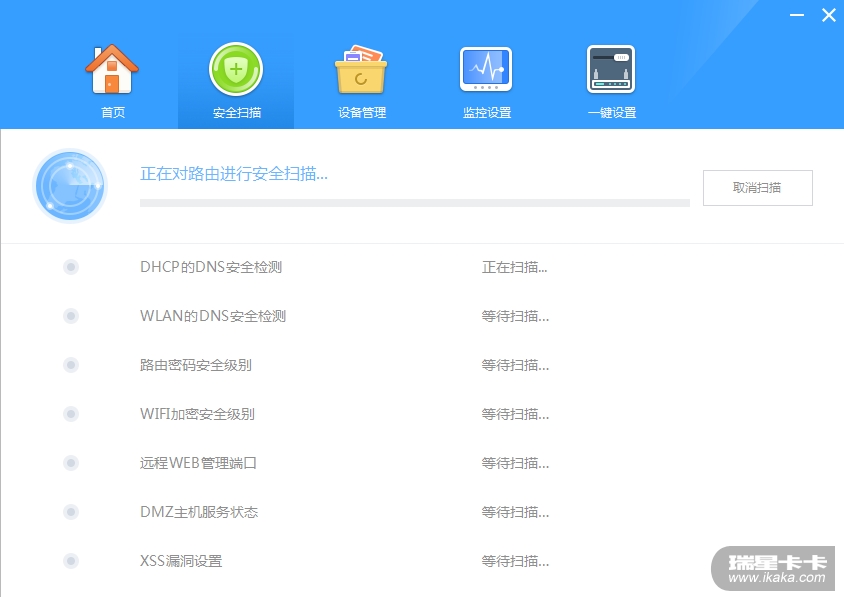Click status dot beside 远程WEB管理端口

click(71, 463)
